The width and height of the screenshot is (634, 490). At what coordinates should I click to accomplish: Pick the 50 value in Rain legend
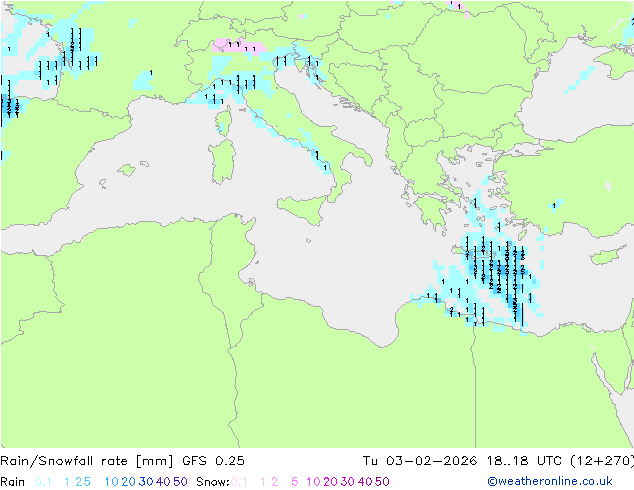coord(180,482)
